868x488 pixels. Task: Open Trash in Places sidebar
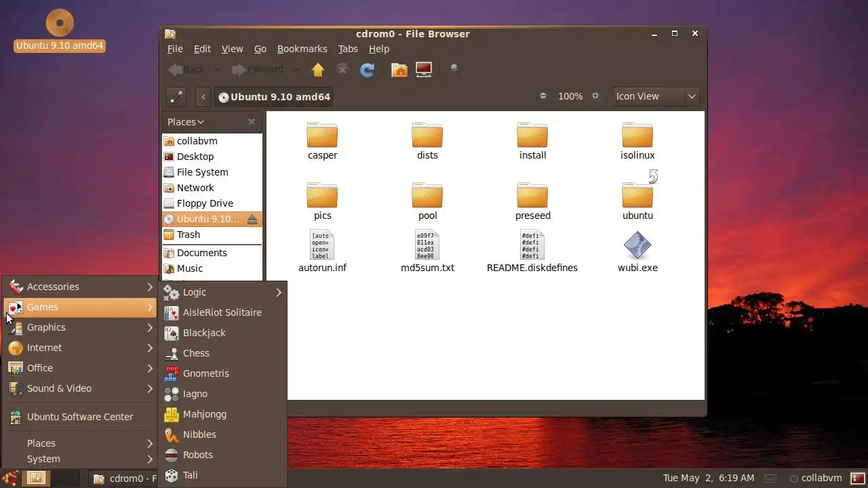212,235
